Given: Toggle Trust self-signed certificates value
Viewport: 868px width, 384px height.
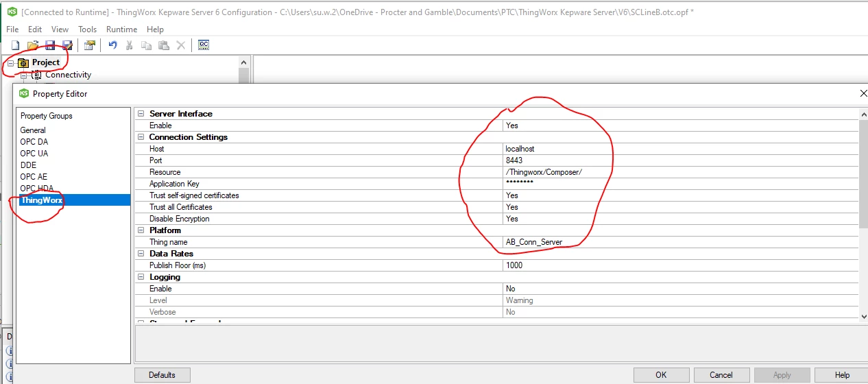Looking at the screenshot, I should click(680, 195).
